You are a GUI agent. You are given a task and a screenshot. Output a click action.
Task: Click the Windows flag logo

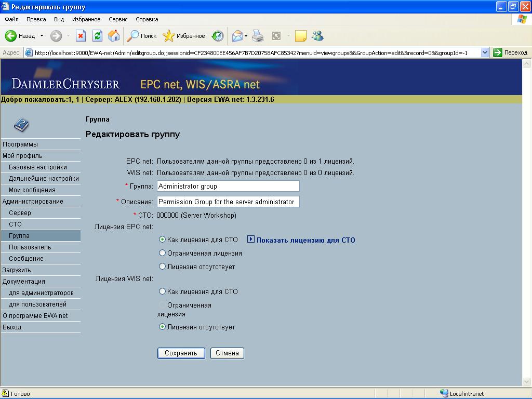pos(522,19)
